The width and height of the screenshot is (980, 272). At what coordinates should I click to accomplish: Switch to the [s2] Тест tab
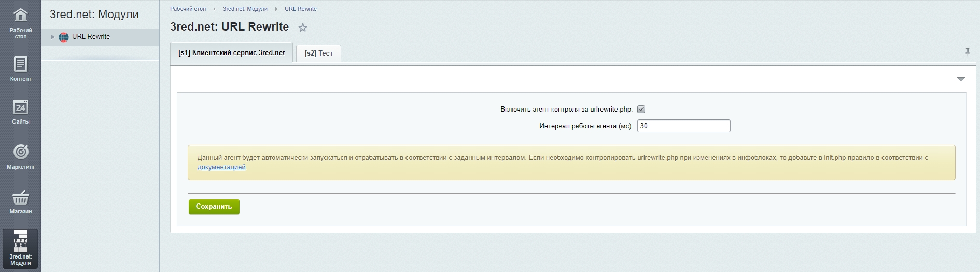[318, 53]
